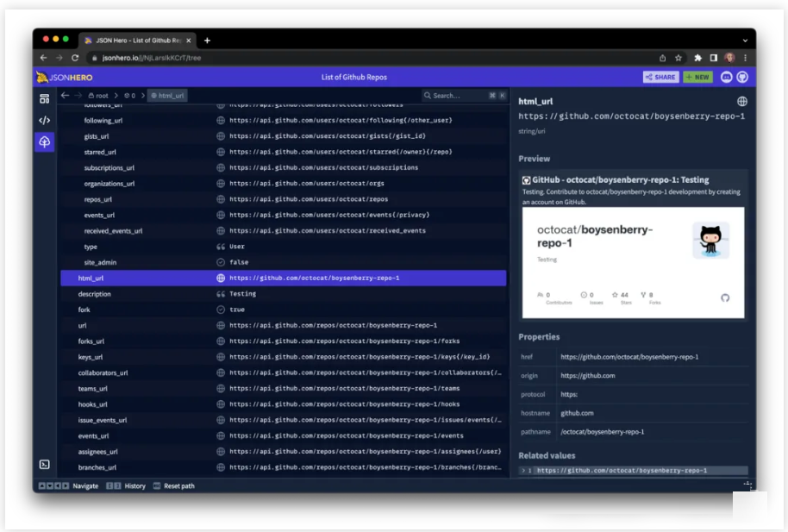
Task: Switch to the JSON Hero browser tab
Action: point(136,41)
